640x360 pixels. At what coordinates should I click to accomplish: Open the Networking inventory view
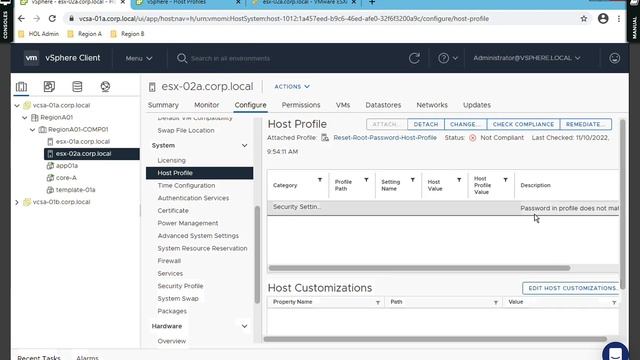pos(105,87)
